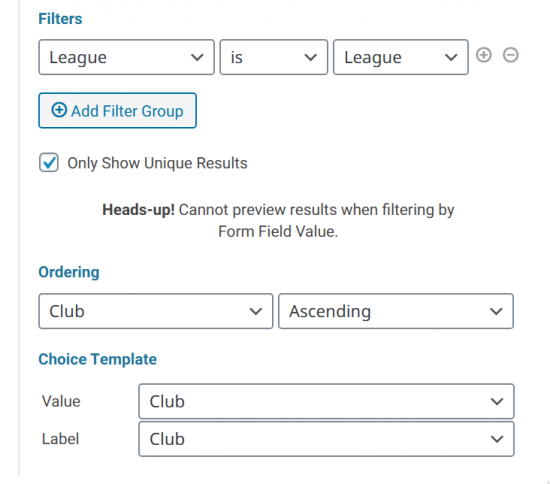Open the 'is' operator dropdown
Screen dimensions: 550x484
(x=274, y=57)
